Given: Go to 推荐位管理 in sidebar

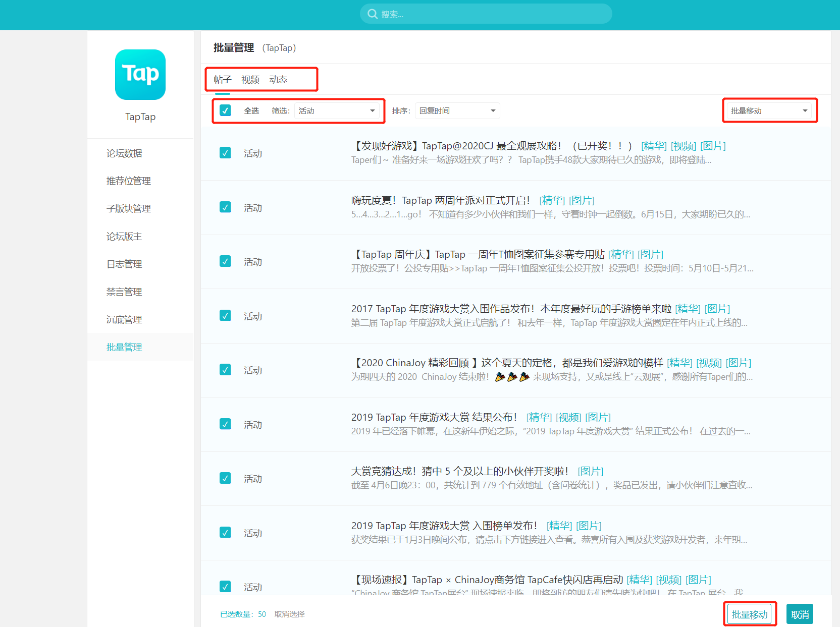Looking at the screenshot, I should [x=128, y=181].
